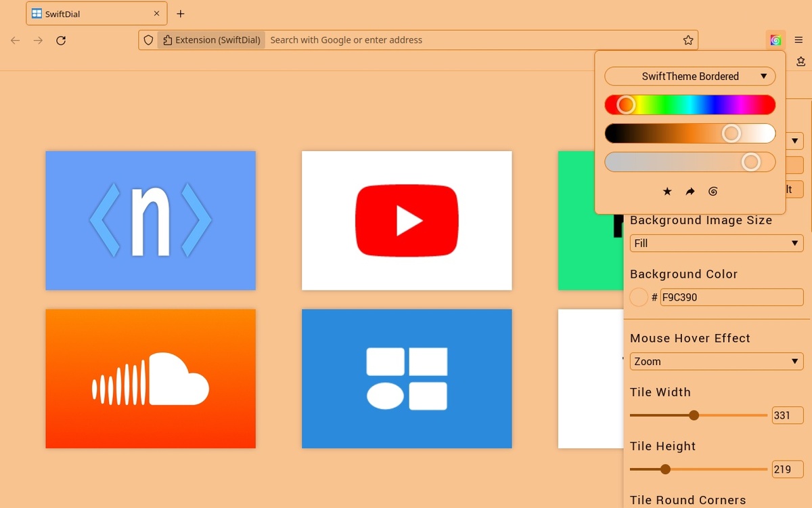Click the Extension (SwiftDial) identity badge
This screenshot has height=508, width=812.
pos(212,41)
